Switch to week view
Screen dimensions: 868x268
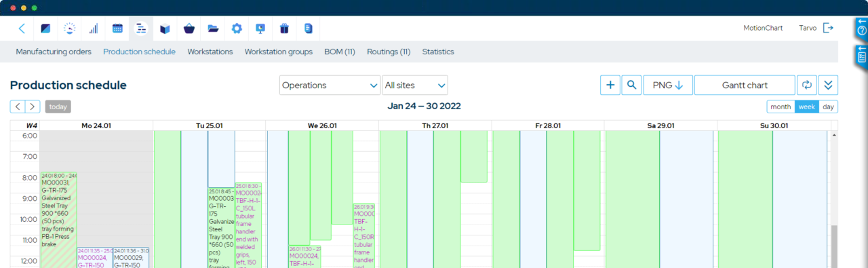[806, 107]
